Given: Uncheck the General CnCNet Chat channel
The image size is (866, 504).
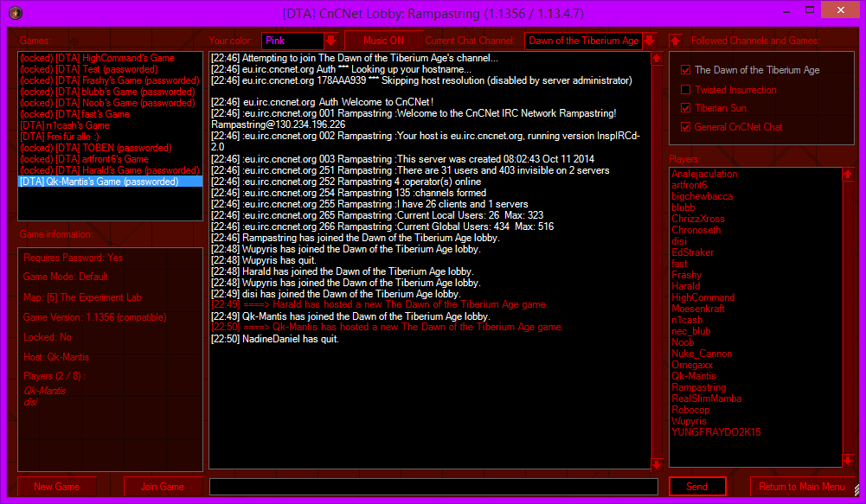Looking at the screenshot, I should (x=685, y=127).
